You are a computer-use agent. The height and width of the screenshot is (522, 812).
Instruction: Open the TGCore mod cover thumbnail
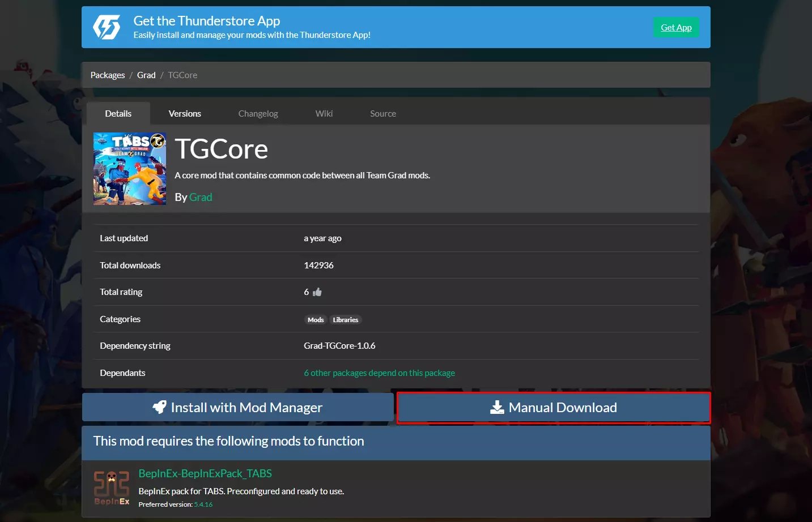tap(130, 169)
